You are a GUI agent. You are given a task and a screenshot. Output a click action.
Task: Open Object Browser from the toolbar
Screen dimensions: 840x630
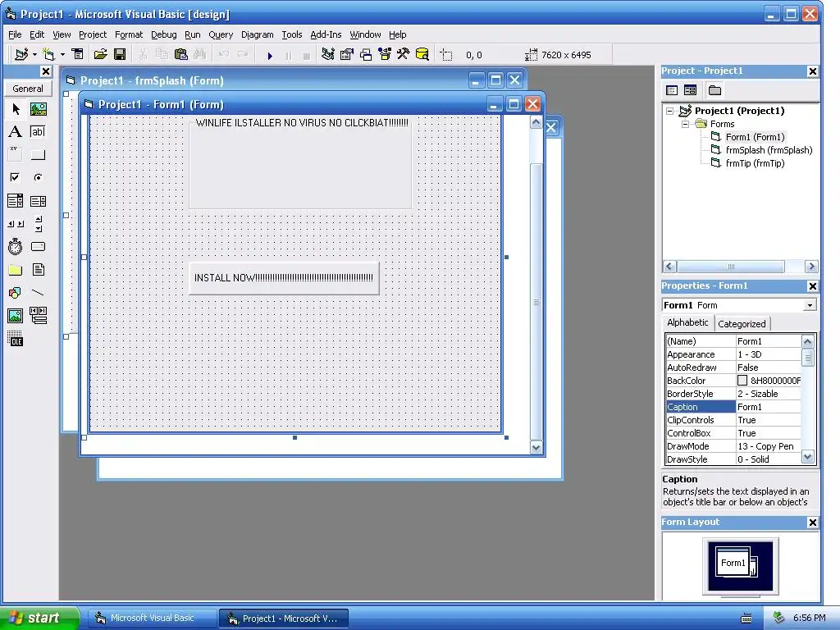pos(385,55)
